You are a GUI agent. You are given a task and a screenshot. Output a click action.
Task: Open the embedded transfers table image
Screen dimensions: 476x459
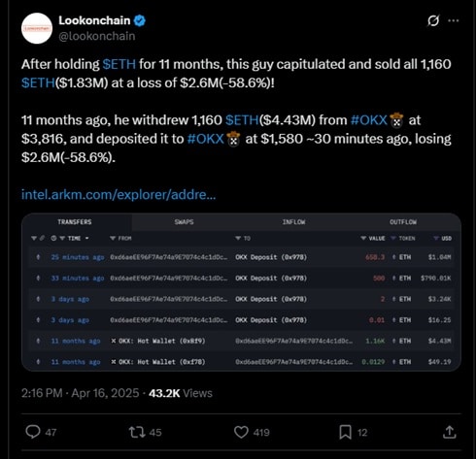(241, 292)
